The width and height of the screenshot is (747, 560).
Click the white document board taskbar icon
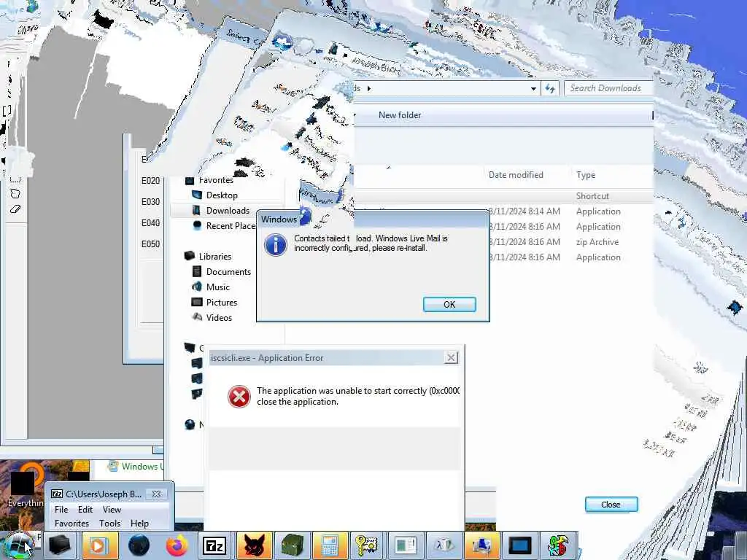[406, 545]
